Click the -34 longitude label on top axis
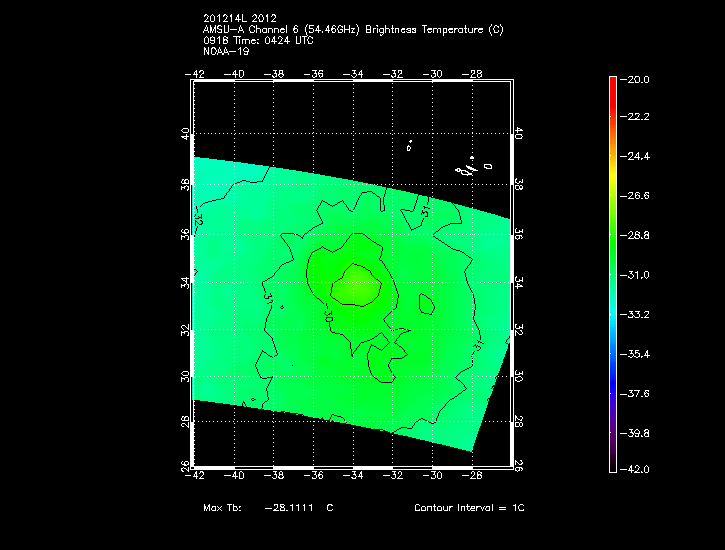 tap(352, 73)
